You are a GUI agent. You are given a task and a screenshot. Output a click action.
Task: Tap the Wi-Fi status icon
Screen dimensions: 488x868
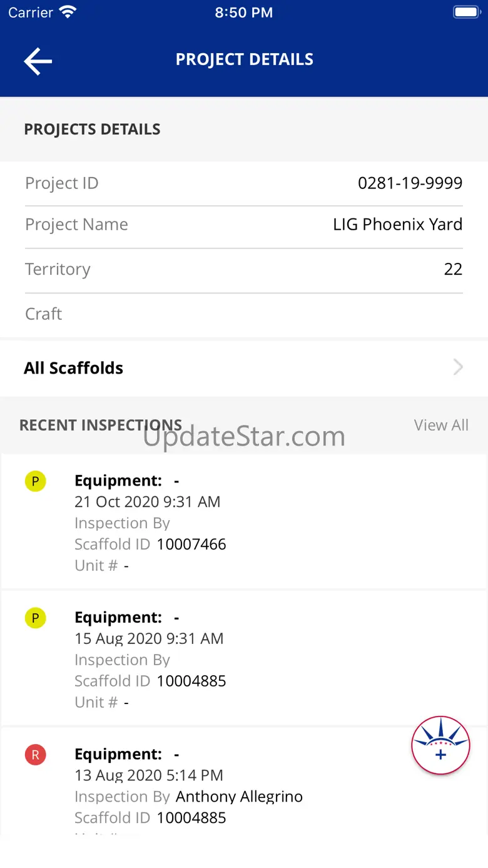pos(67,13)
